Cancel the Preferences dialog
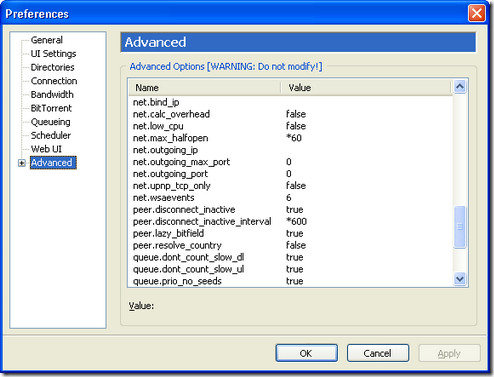 [378, 353]
